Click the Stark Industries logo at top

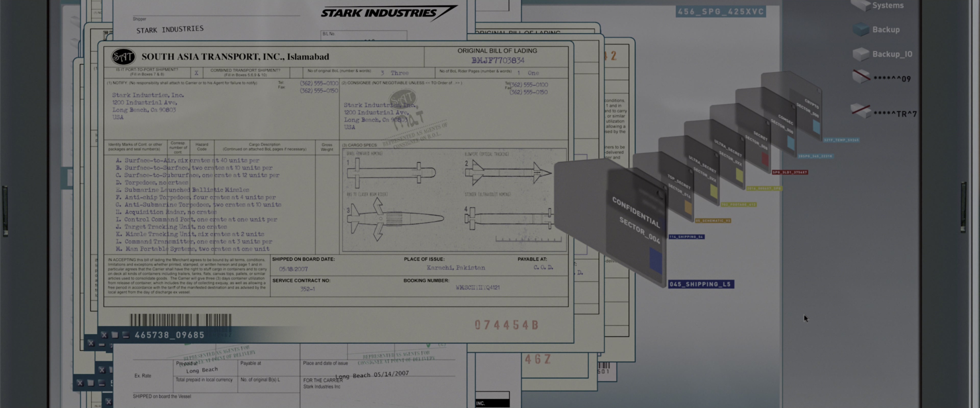(389, 13)
